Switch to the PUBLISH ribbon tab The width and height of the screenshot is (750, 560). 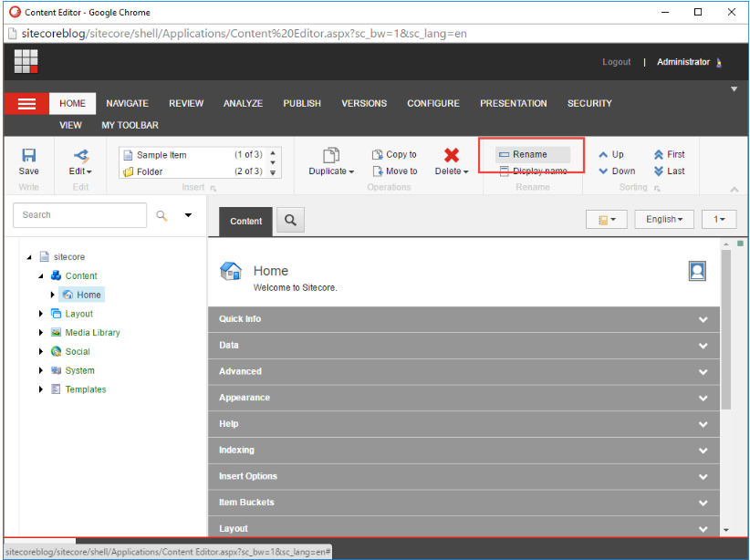click(302, 103)
